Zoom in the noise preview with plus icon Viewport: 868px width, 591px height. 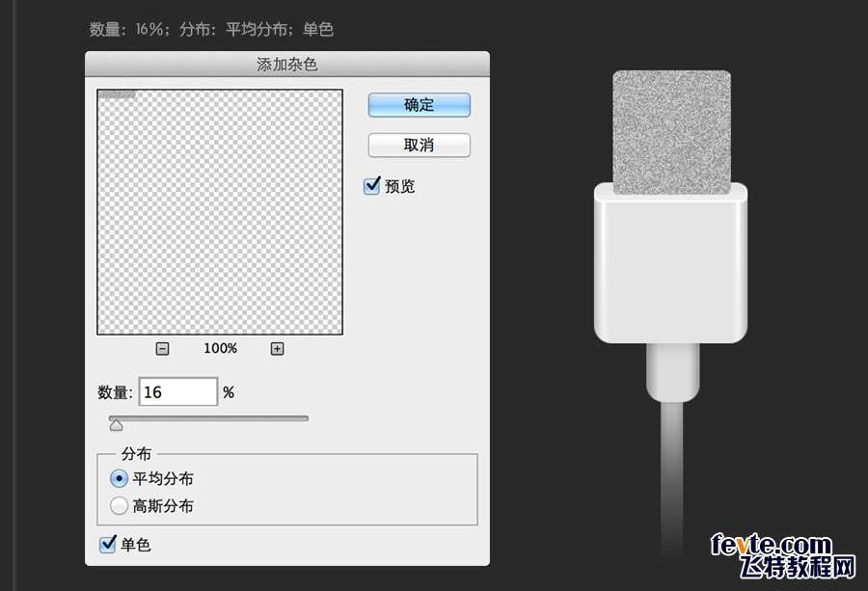coord(277,349)
